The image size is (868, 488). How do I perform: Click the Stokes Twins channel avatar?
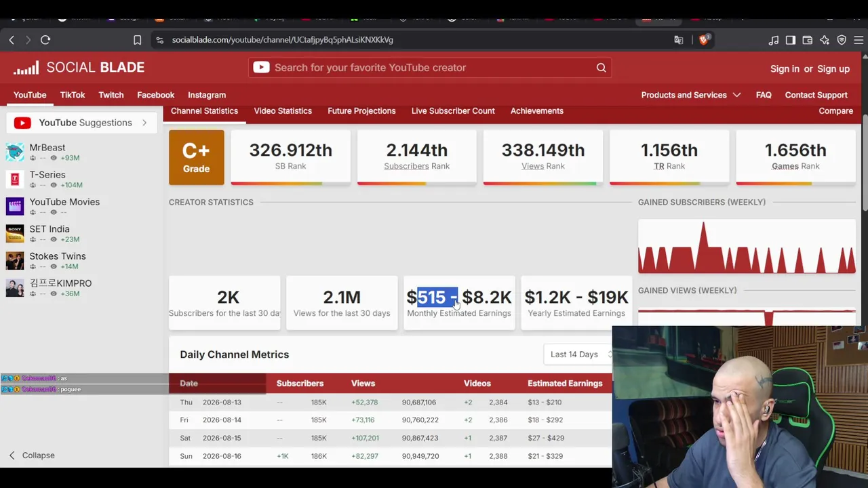click(x=15, y=260)
